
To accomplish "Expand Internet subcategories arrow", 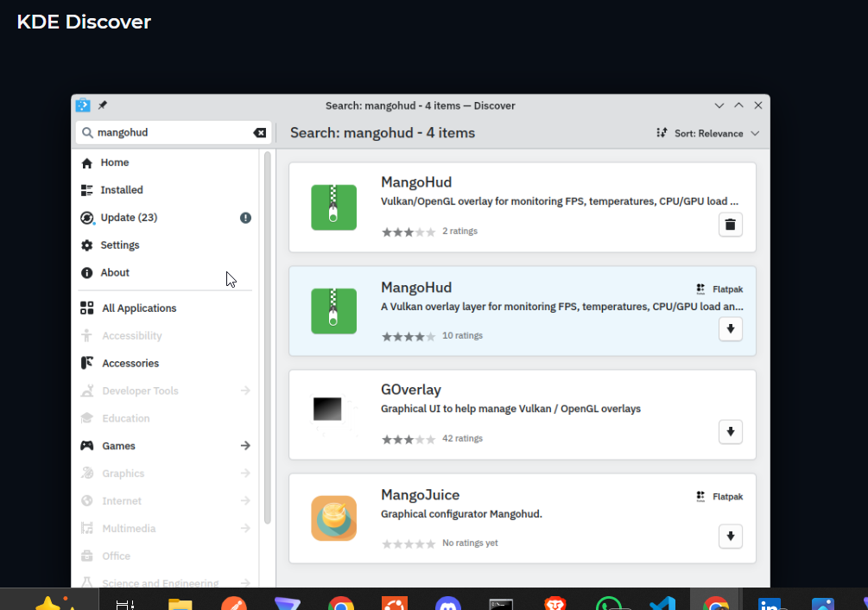I will (245, 501).
